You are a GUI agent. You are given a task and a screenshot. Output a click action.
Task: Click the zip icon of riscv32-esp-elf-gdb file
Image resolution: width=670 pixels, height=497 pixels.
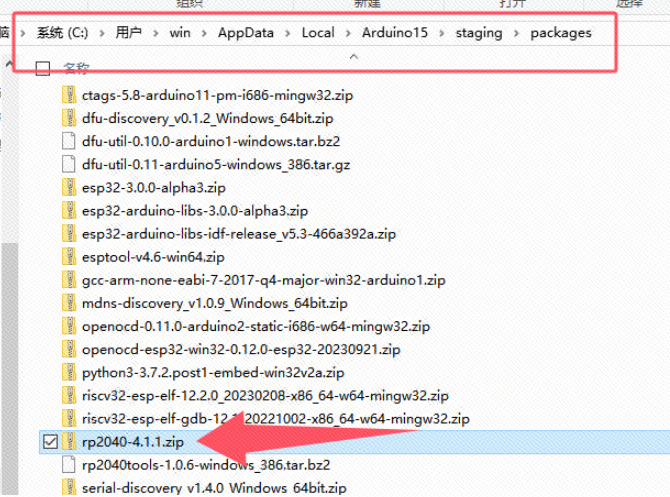point(69,418)
